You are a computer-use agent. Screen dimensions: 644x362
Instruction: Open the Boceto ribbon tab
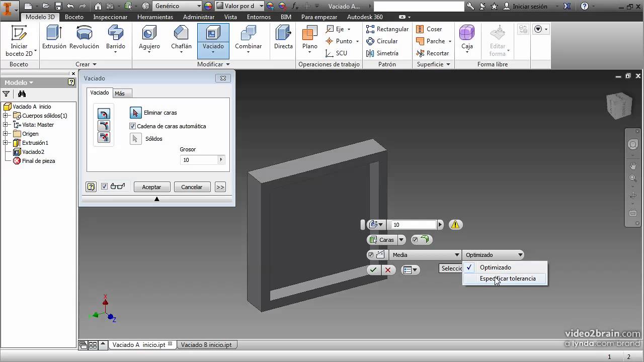(x=74, y=17)
